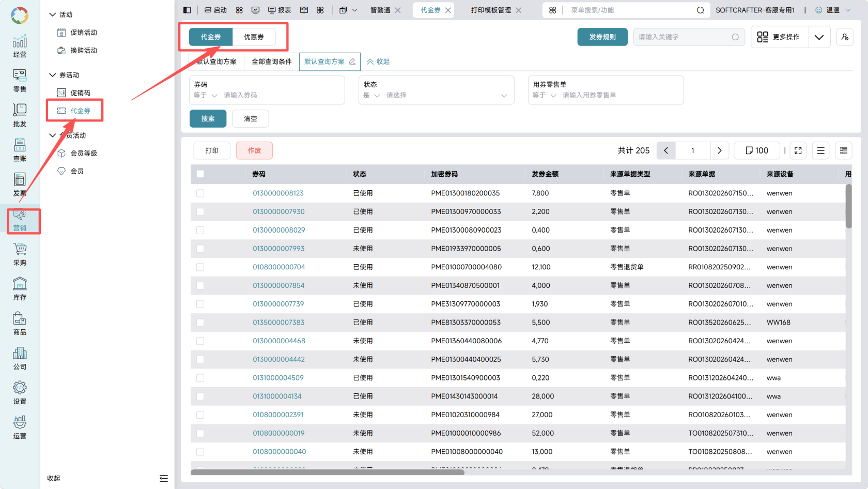Expand the 更多操作 dropdown arrow
868x489 pixels.
819,37
